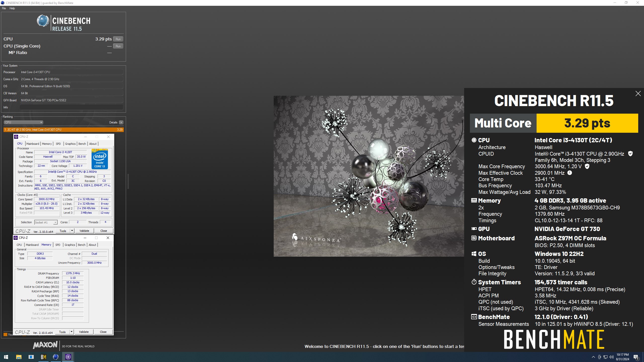Show hidden system tray icons
The height and width of the screenshot is (362, 644).
pos(593,357)
